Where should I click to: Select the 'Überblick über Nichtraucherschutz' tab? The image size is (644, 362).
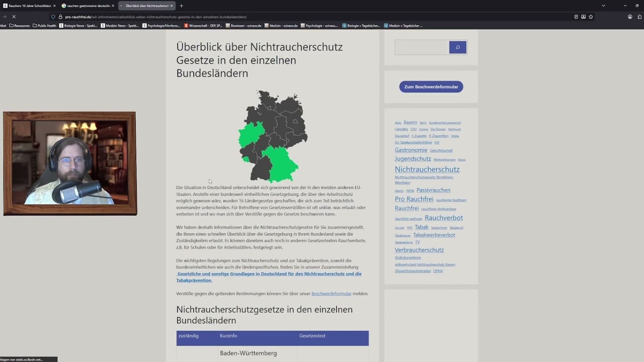coord(147,6)
